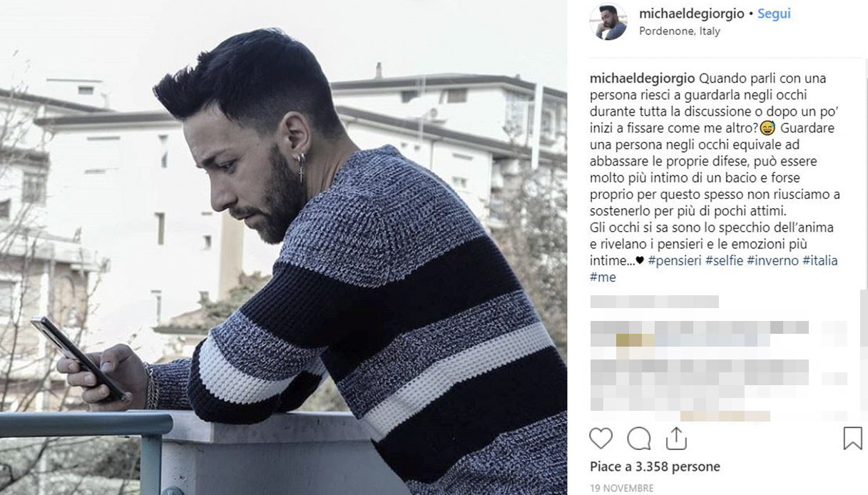Open comments with the speech bubble icon
This screenshot has width=868, height=495.
pos(639,438)
